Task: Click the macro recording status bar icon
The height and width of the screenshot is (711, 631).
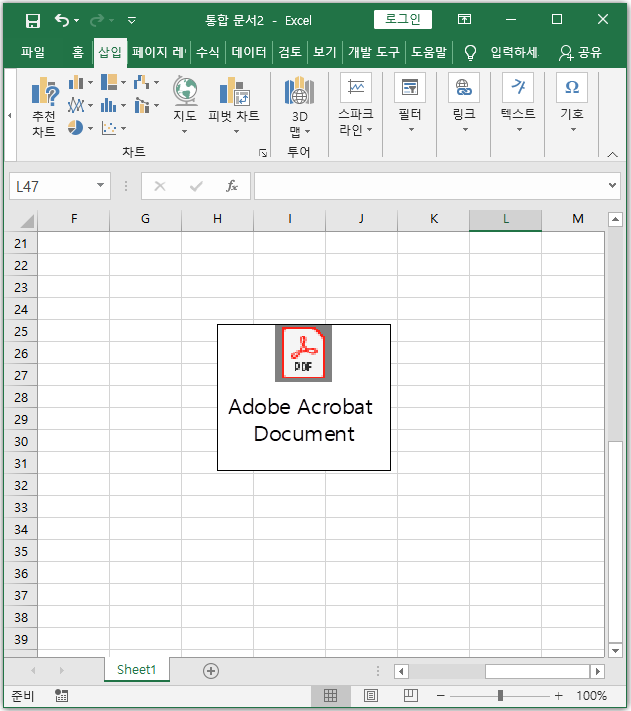Action: pyautogui.click(x=61, y=696)
